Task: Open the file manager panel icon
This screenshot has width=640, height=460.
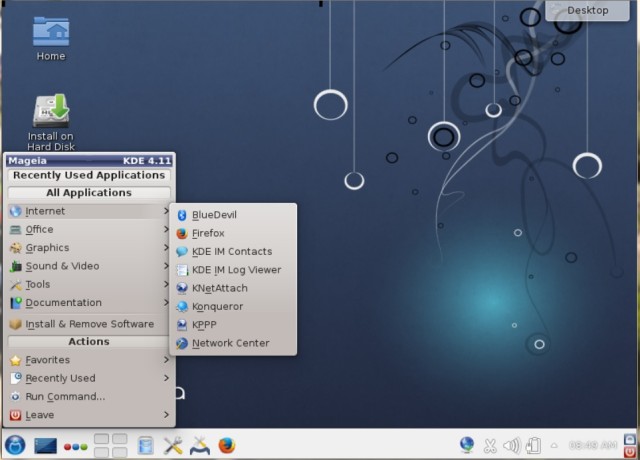Action: [x=145, y=446]
